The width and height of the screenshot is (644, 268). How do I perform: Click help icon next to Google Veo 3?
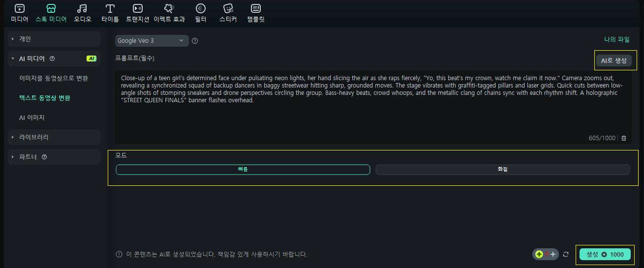point(195,41)
